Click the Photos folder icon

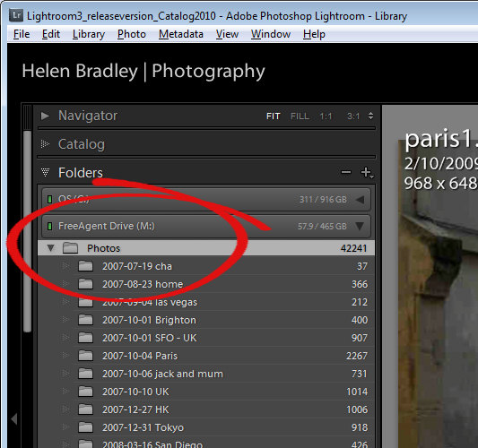[x=71, y=248]
